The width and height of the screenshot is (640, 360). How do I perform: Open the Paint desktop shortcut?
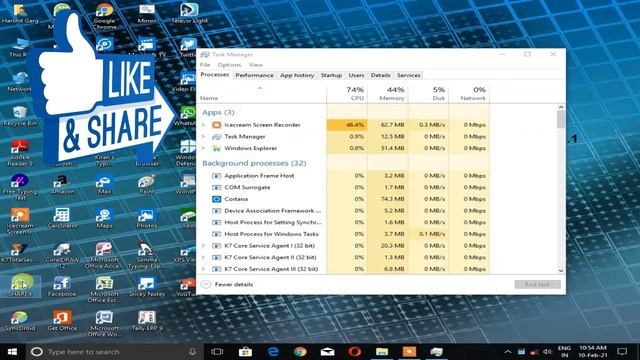[147, 184]
